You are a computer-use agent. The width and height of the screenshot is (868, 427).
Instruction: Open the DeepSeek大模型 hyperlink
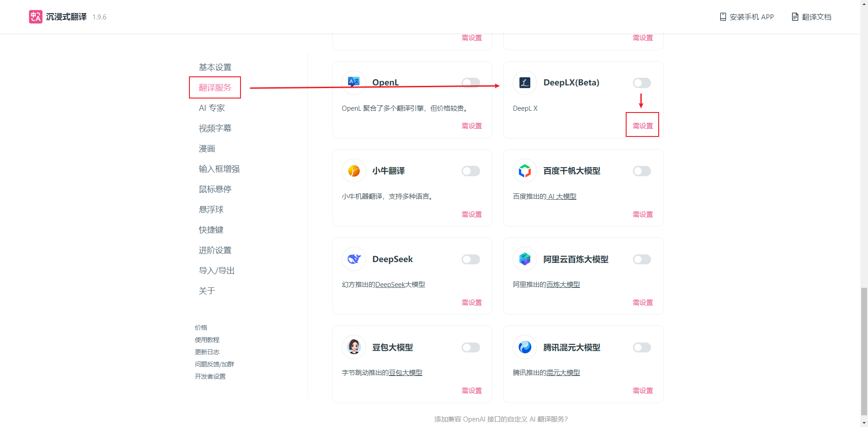click(x=400, y=285)
